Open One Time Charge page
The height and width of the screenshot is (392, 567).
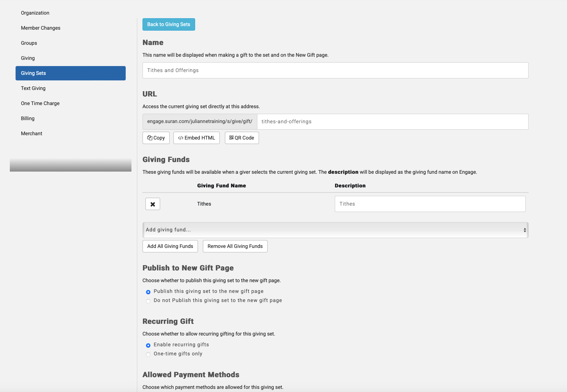pos(40,103)
